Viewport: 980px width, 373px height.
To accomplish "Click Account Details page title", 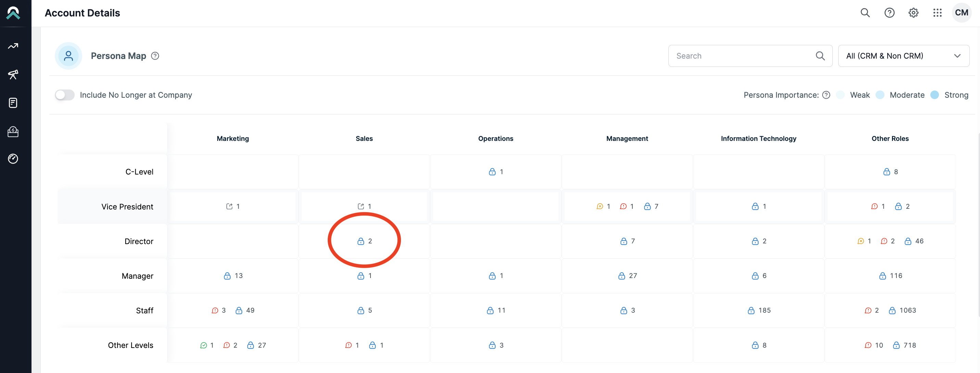I will click(82, 13).
